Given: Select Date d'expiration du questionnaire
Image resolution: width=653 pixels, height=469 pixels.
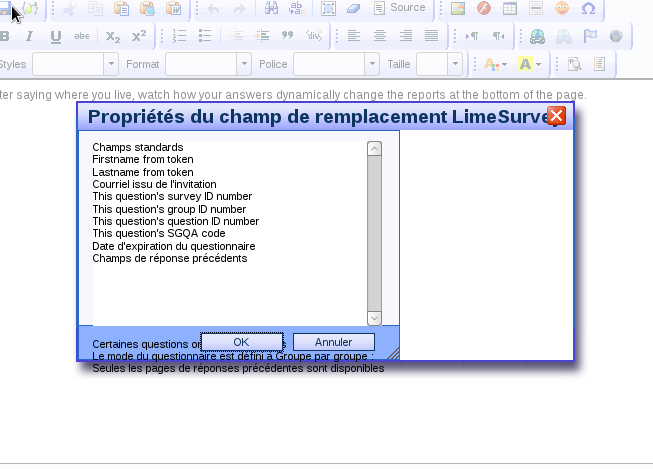Looking at the screenshot, I should click(174, 246).
